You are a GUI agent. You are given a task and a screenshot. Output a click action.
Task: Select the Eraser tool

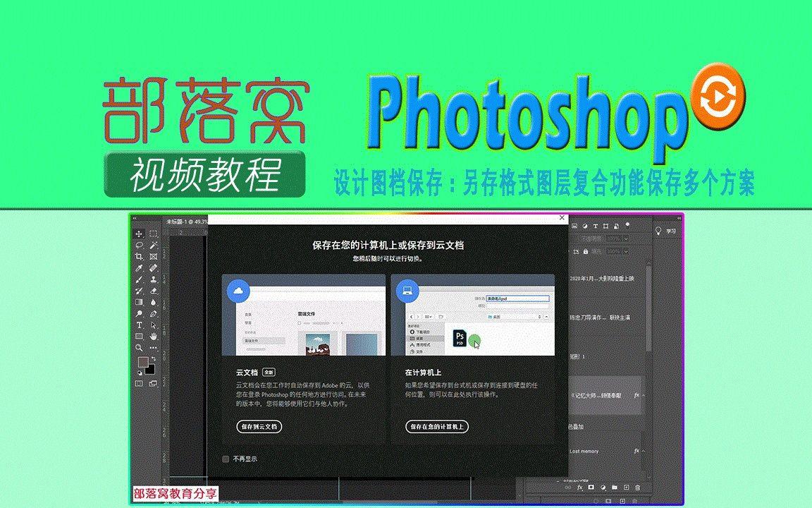click(153, 291)
